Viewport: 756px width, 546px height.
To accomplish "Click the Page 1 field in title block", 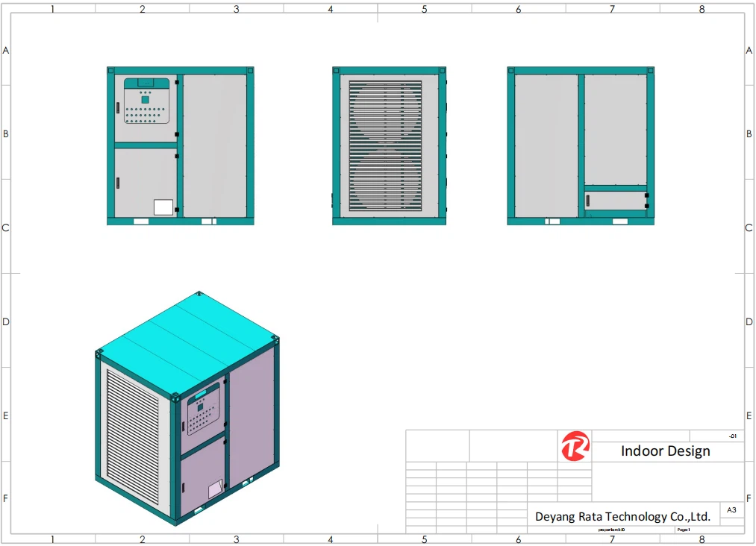I will 684,528.
